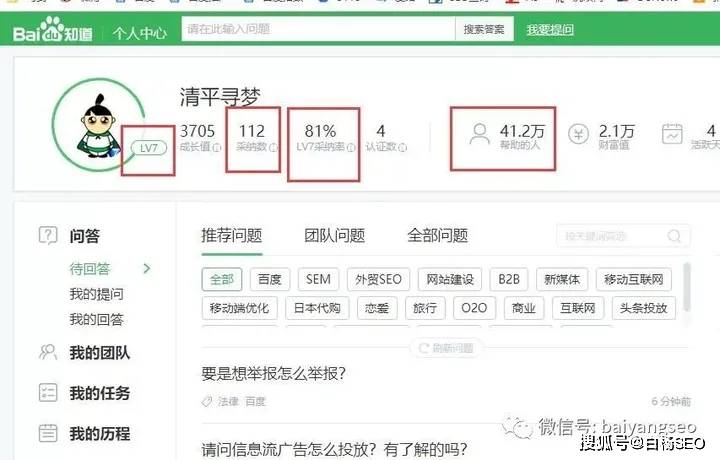Focus the 请在此输入问题 search box
The image size is (720, 460).
318,29
